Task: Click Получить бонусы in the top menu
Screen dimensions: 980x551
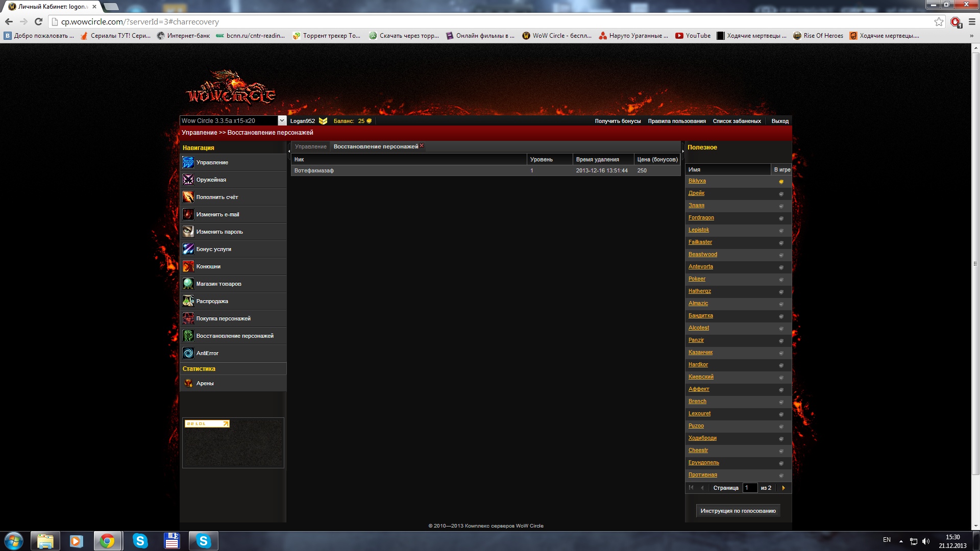Action: 618,121
